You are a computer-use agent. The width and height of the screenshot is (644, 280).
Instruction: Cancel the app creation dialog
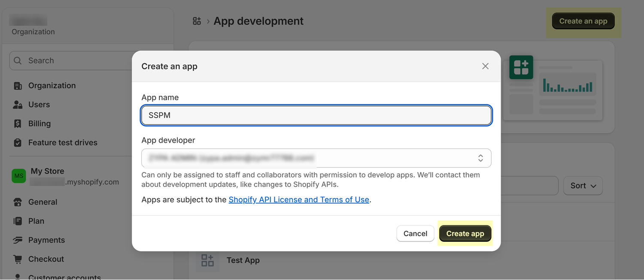(415, 234)
